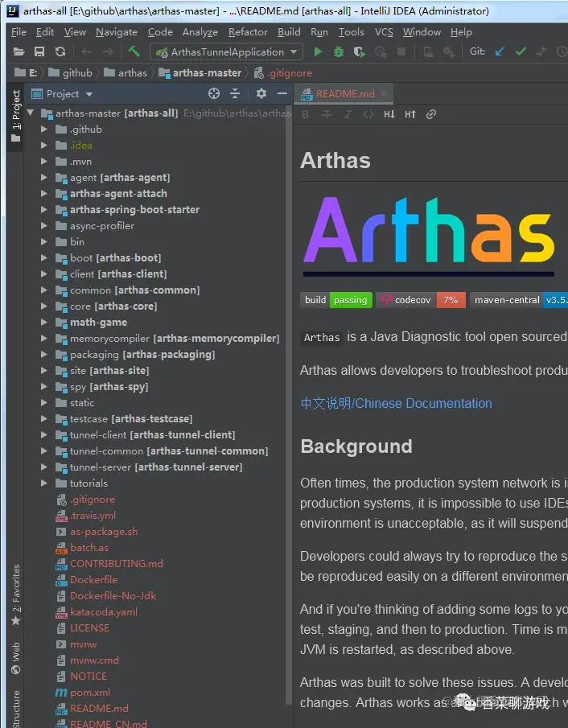Open the File menu

click(x=19, y=32)
